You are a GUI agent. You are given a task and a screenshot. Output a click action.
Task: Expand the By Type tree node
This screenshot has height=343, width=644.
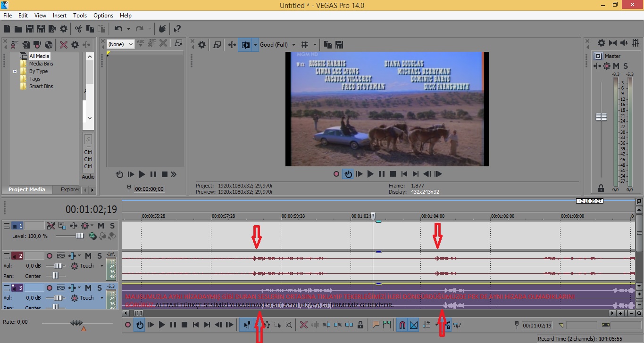[x=15, y=71]
